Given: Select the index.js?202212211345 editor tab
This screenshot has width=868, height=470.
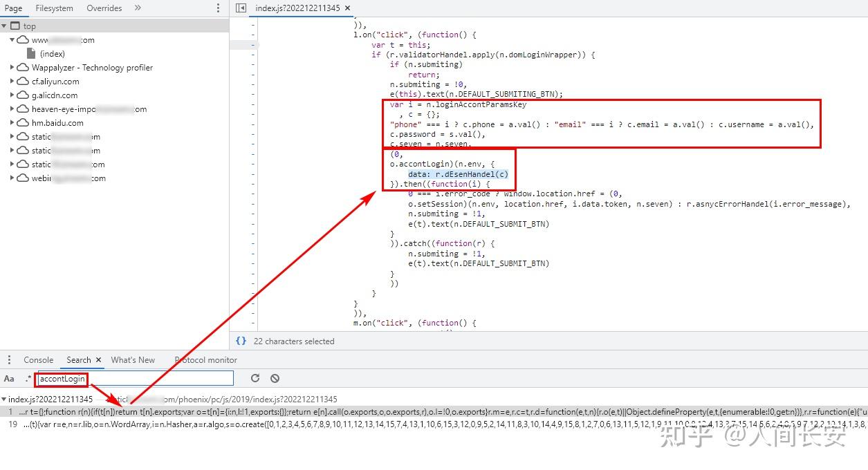Looking at the screenshot, I should click(297, 8).
